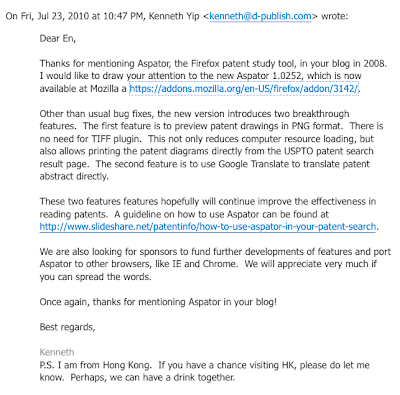Click the 'Google Translate' words in the paragraph
The image size is (400, 395).
[x=253, y=164]
